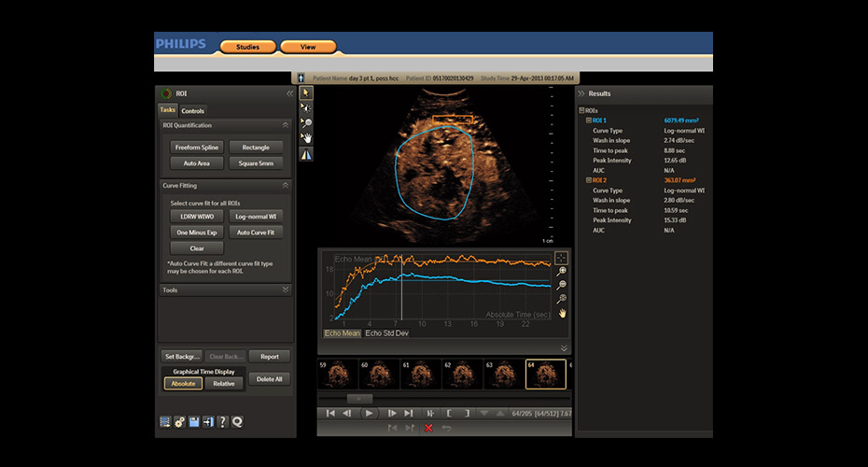
Task: Collapse the ROI Quantification section
Action: tap(285, 125)
